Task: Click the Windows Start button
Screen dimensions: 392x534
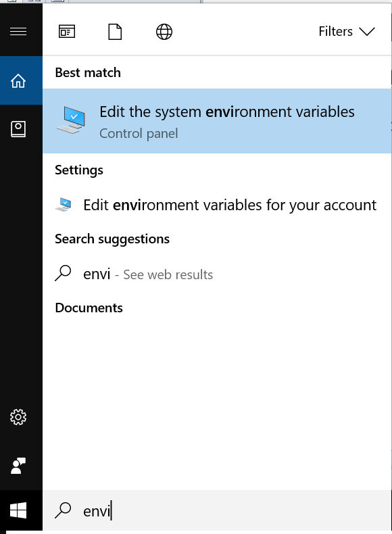Action: [x=18, y=510]
